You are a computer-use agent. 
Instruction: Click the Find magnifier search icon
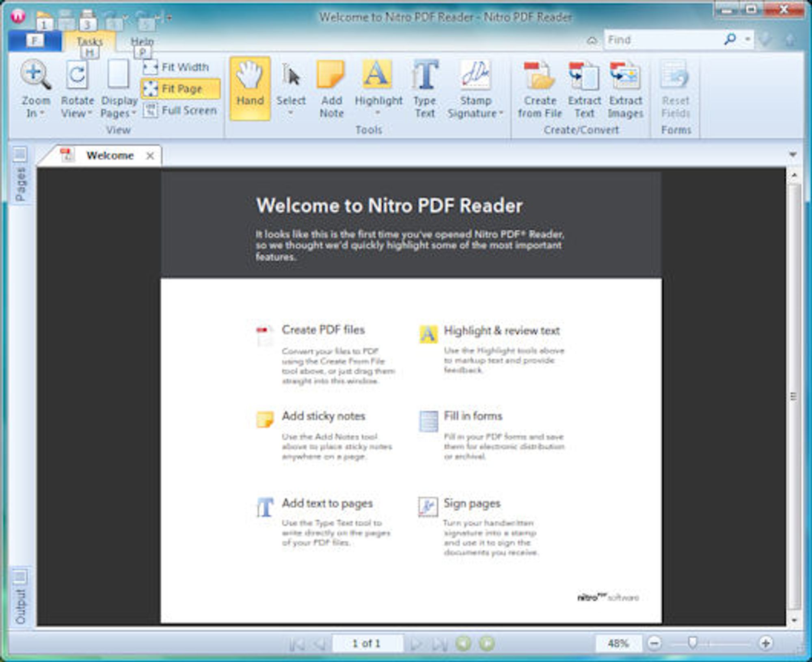pyautogui.click(x=730, y=39)
